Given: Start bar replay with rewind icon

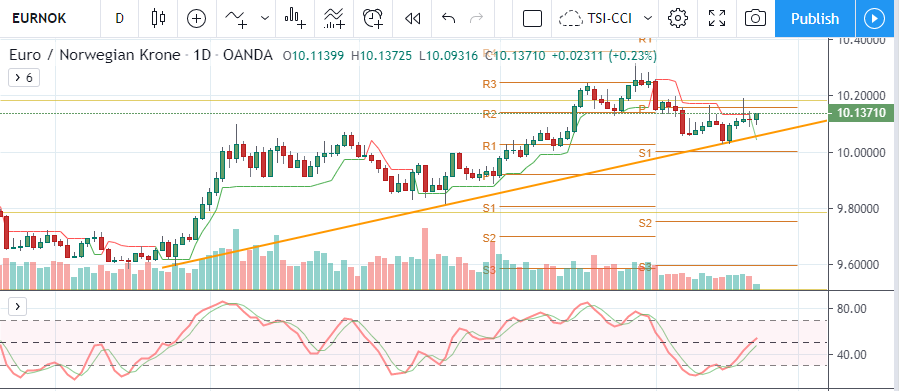Looking at the screenshot, I should tap(412, 18).
